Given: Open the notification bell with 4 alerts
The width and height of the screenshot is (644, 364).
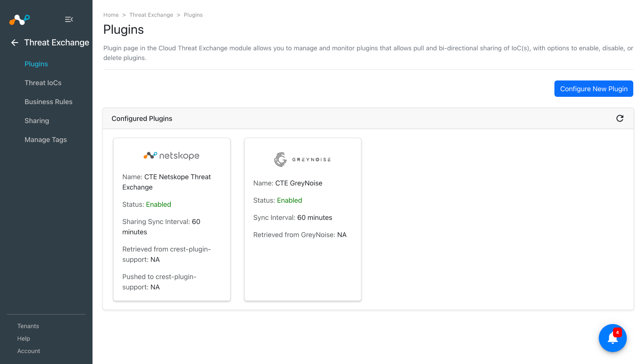Looking at the screenshot, I should 613,338.
